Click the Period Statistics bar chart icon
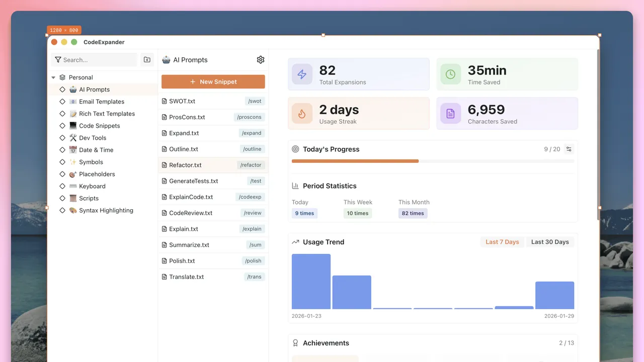The height and width of the screenshot is (362, 644). tap(295, 186)
